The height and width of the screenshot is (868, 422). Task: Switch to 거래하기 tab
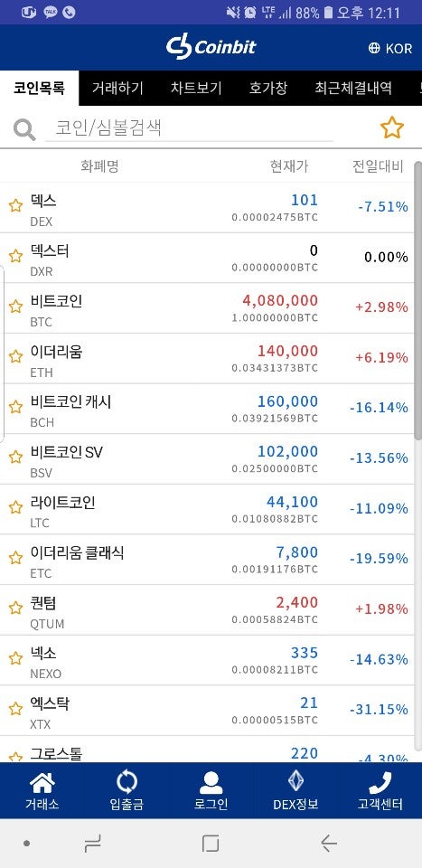(x=117, y=88)
